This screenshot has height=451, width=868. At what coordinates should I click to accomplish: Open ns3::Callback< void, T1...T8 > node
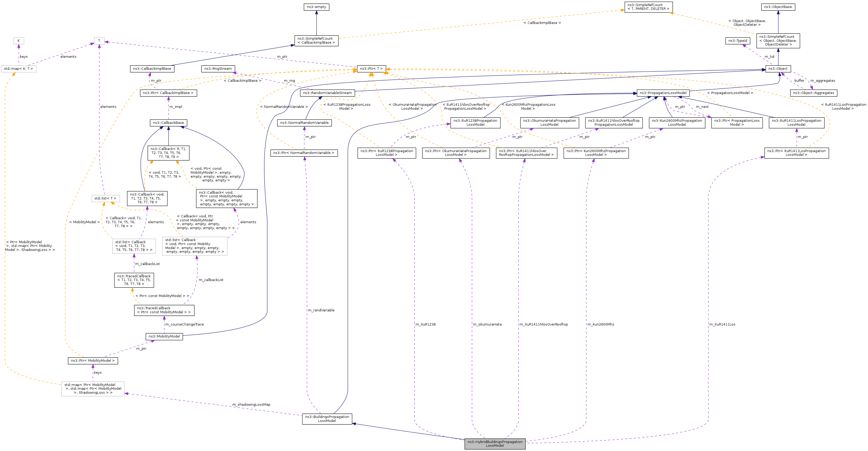coord(147,198)
